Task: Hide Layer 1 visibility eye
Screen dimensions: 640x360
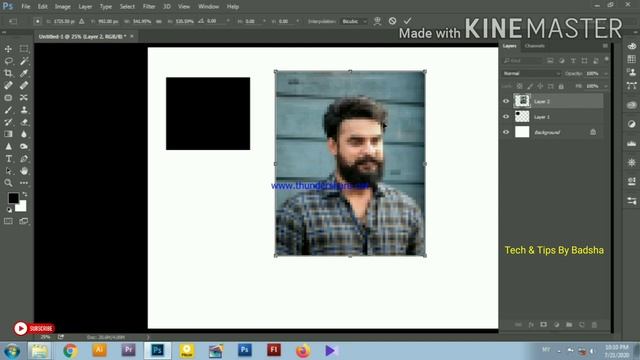Action: [506, 117]
